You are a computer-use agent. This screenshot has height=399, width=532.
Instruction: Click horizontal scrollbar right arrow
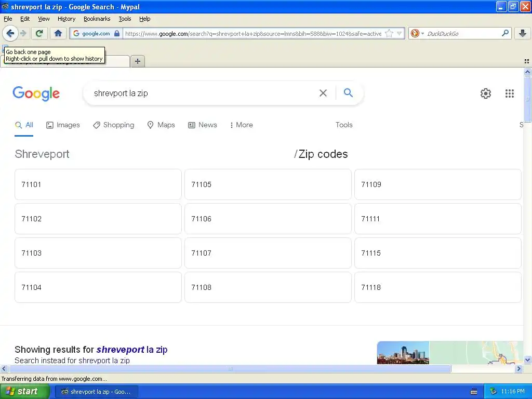(518, 368)
